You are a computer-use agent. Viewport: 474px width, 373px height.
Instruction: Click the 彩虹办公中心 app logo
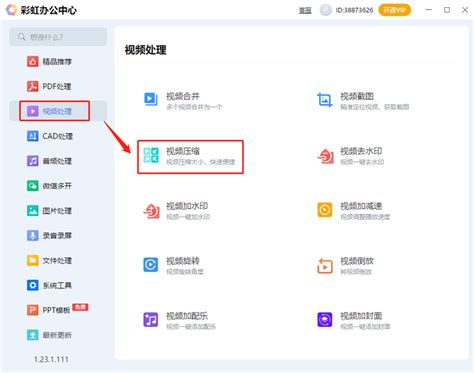tap(11, 10)
